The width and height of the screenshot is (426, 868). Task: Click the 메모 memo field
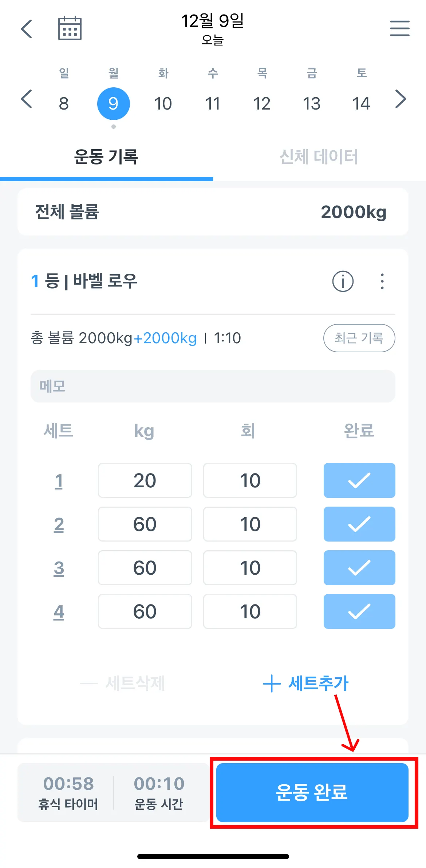pyautogui.click(x=213, y=386)
